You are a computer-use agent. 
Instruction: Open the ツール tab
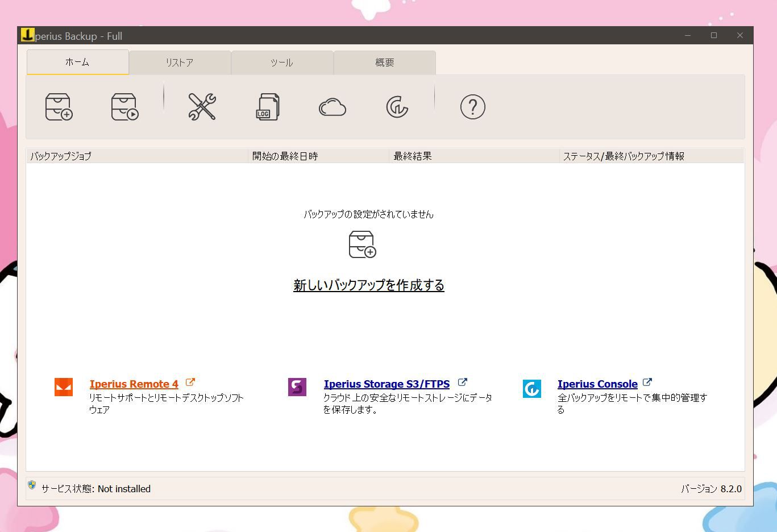tap(282, 63)
